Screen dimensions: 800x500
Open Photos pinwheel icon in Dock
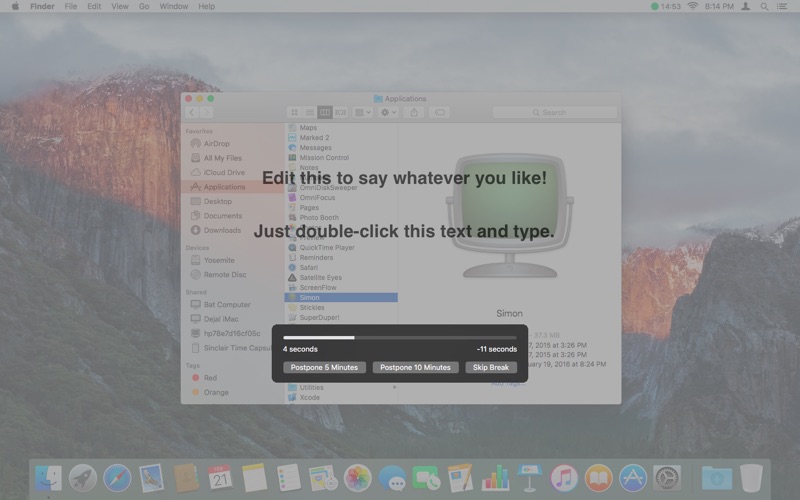(357, 478)
